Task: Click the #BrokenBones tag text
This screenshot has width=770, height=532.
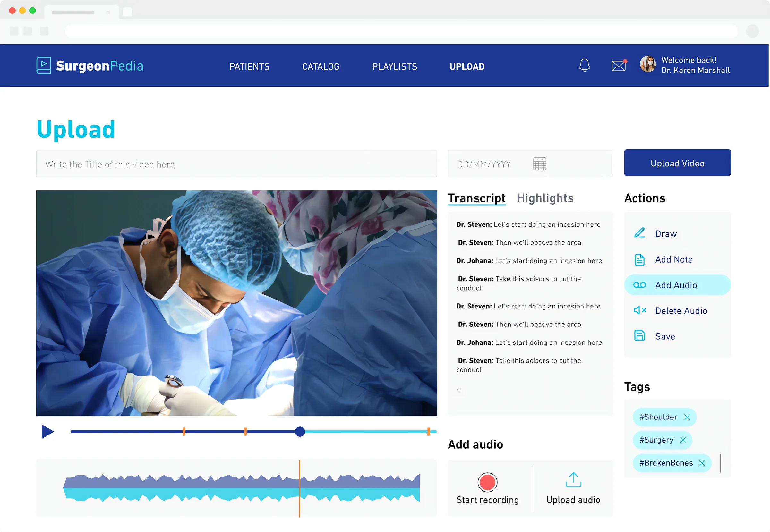Action: [666, 463]
